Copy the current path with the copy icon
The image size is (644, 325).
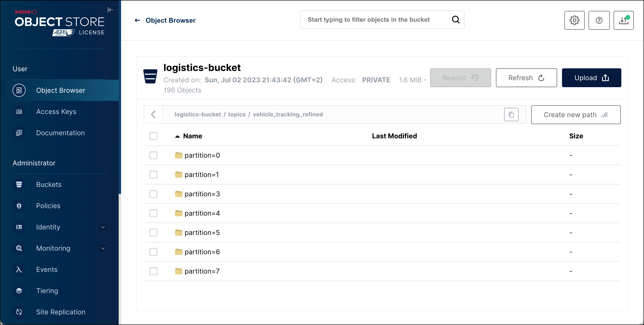[x=511, y=115]
